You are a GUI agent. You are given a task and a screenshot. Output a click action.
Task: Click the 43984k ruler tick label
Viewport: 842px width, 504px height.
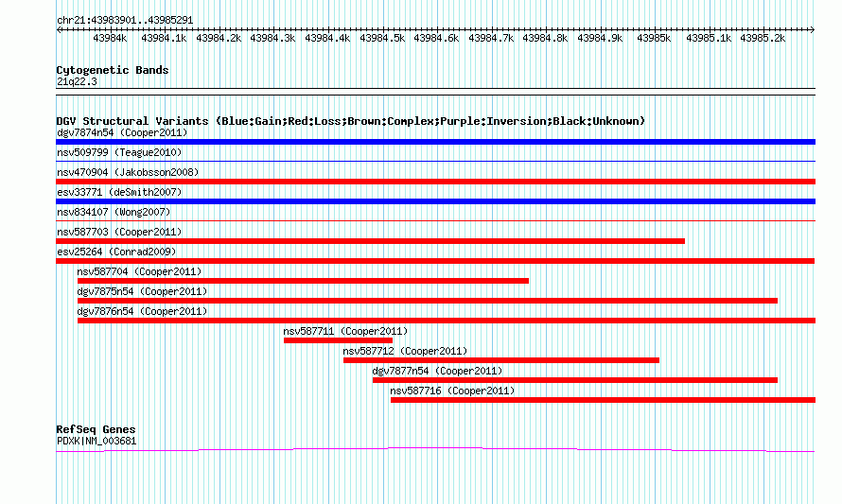(110, 38)
